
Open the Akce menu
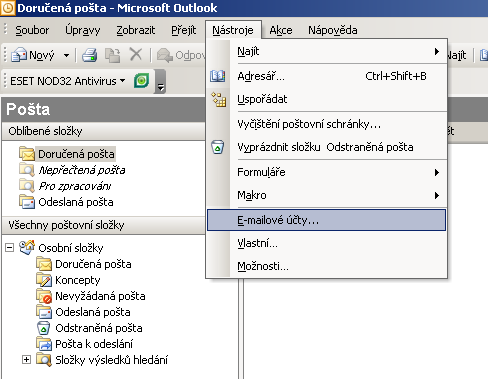coord(281,30)
